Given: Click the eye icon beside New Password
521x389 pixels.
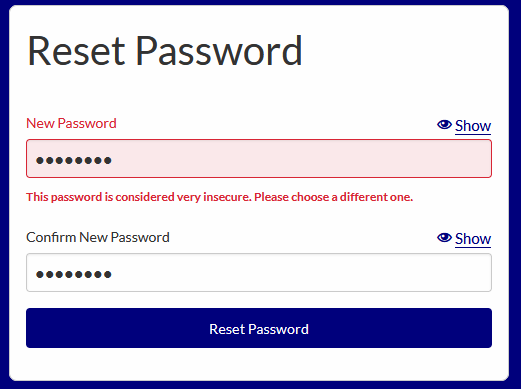Looking at the screenshot, I should tap(444, 125).
